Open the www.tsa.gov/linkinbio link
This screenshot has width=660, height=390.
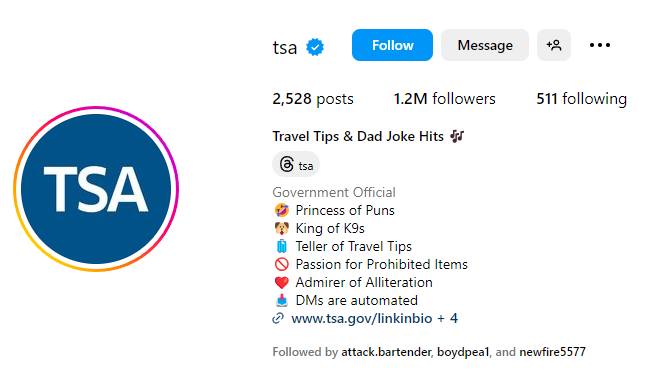coord(362,318)
